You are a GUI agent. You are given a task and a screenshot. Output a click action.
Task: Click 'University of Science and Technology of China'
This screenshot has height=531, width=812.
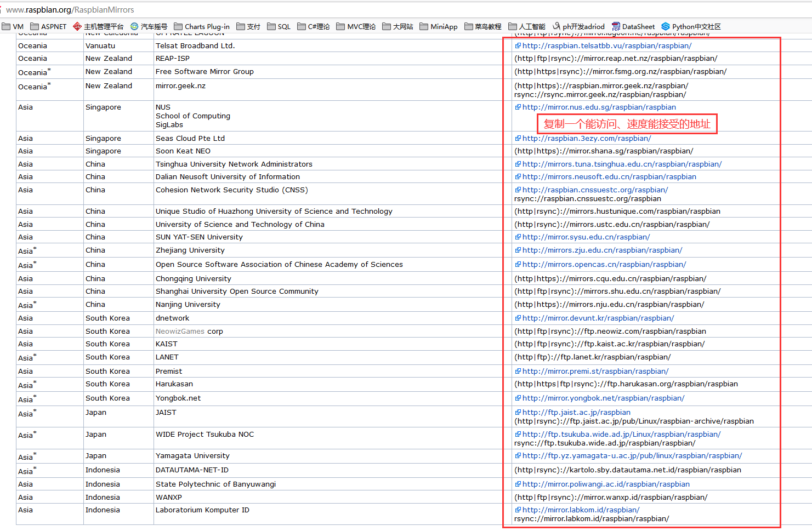pyautogui.click(x=240, y=225)
